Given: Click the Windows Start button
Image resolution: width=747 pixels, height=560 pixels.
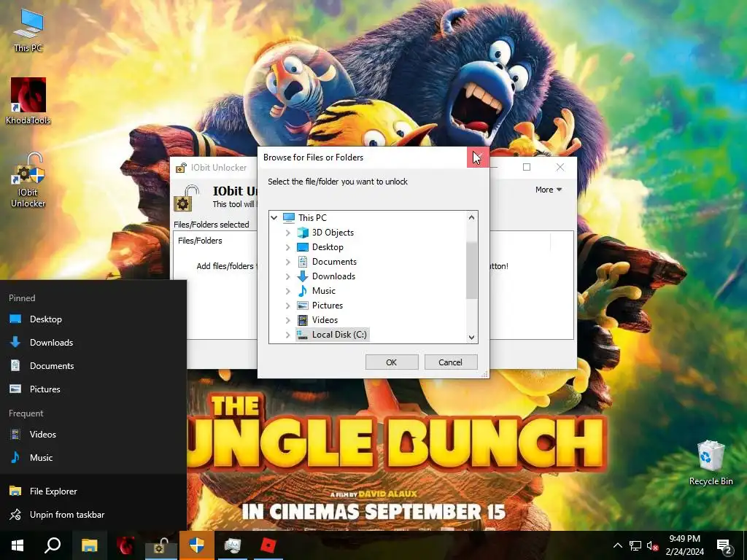Looking at the screenshot, I should click(18, 545).
